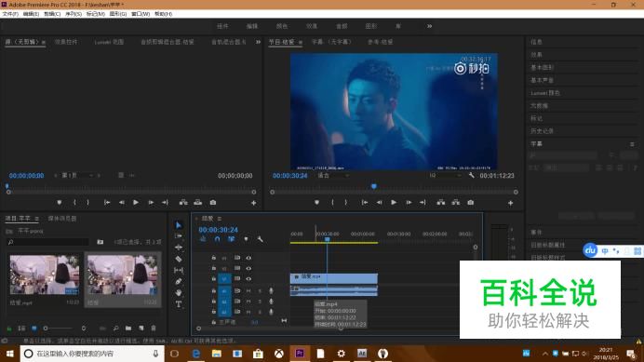Viewport: 644px width, 362px height.
Task: Create new bin in Project panel
Action: (x=128, y=328)
